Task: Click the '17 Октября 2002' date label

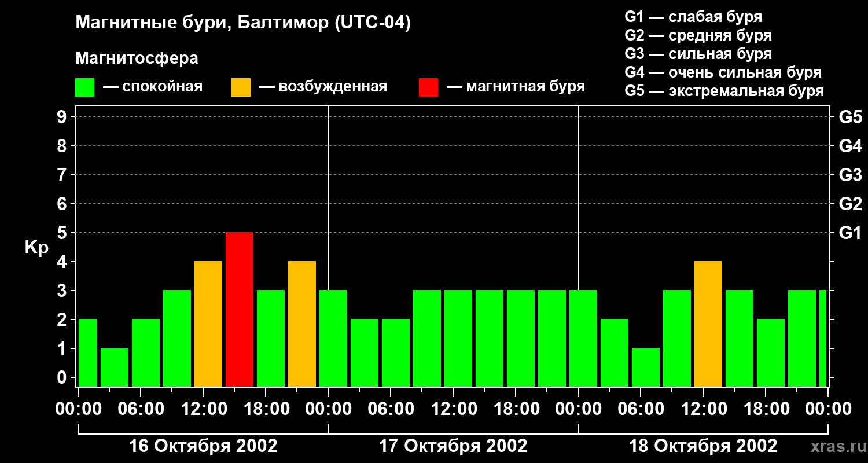Action: point(453,446)
